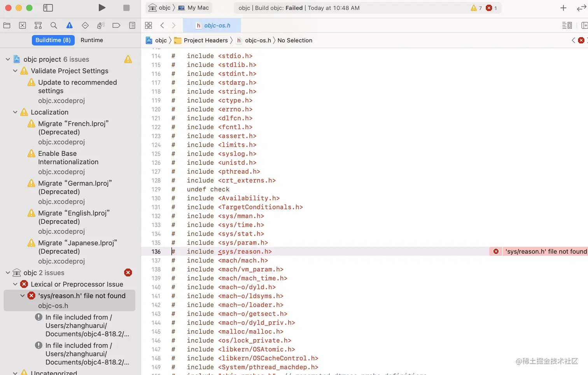
Task: Open the Project navigator folder icon
Action: point(7,25)
